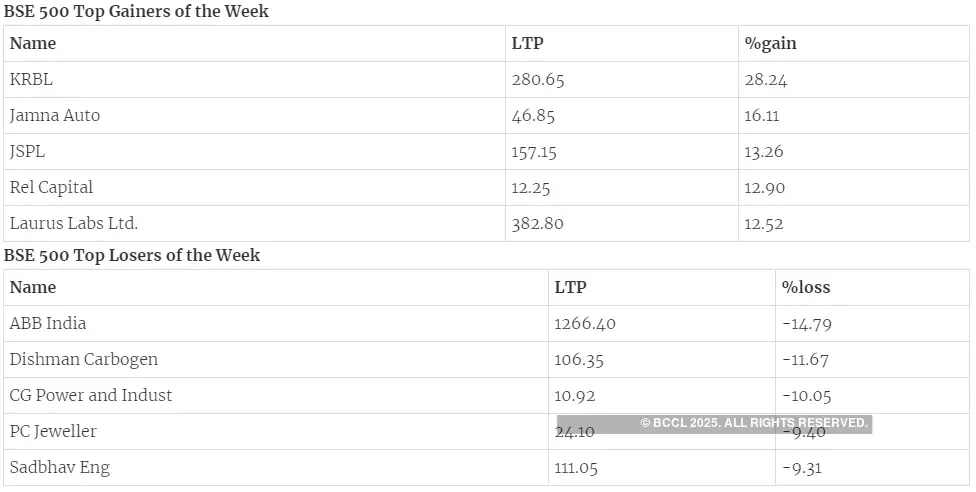
Task: Click the %loss column header
Action: pos(806,288)
